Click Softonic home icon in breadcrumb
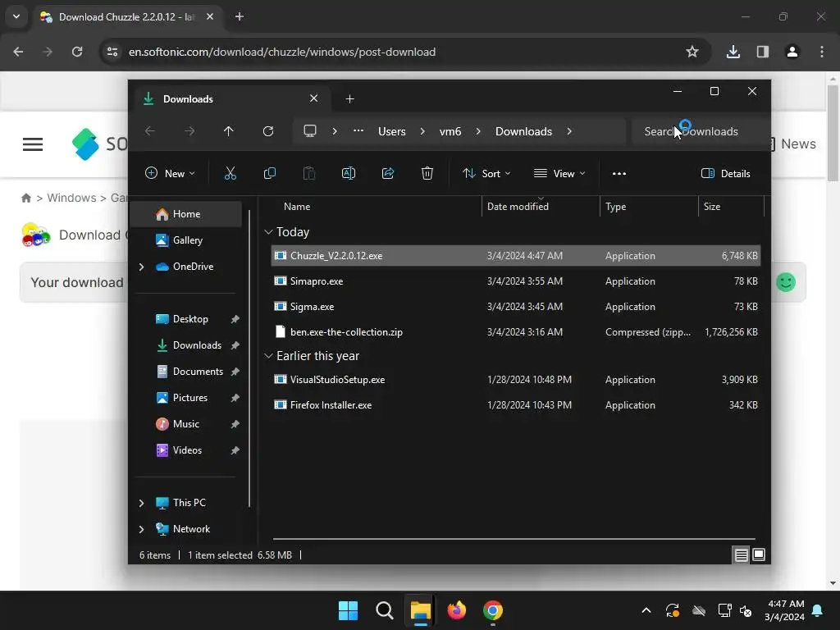This screenshot has width=840, height=630. (x=25, y=199)
